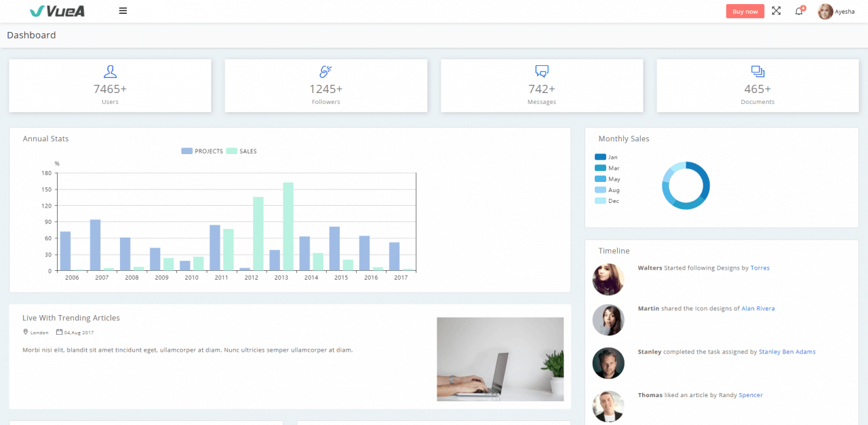
Task: Select the Followers gesture icon
Action: pos(325,71)
